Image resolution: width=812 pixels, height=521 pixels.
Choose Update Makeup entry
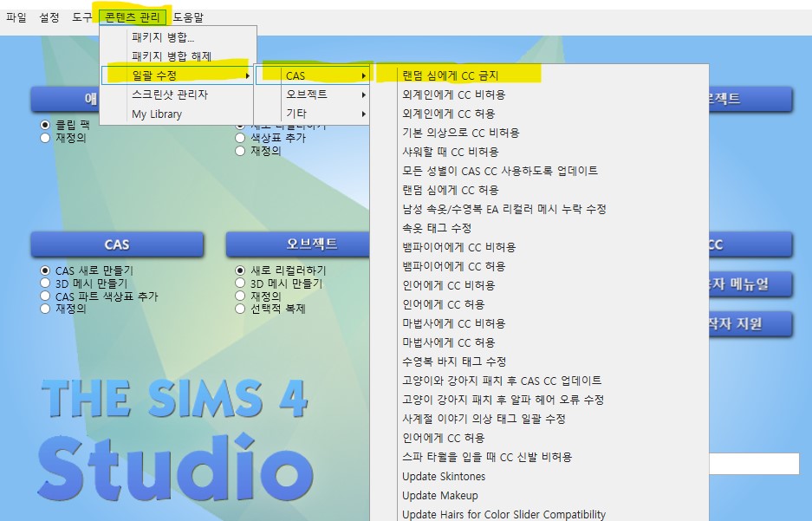(539, 496)
